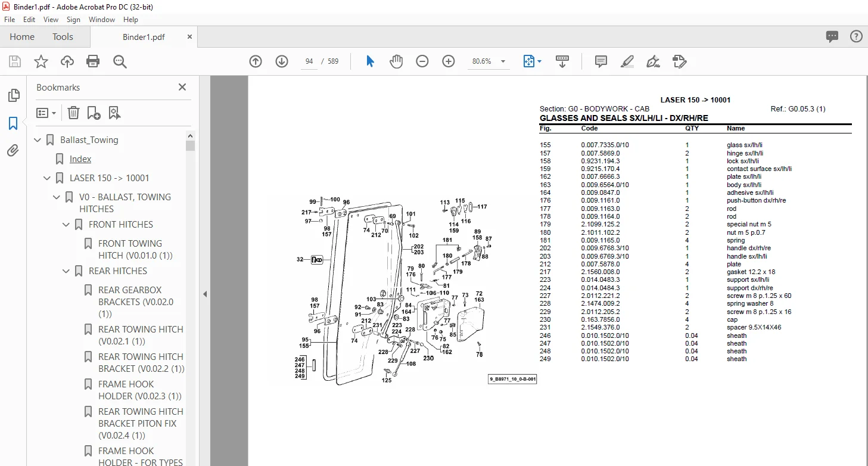The height and width of the screenshot is (466, 868).
Task: Activate the hand pan tool
Action: 396,61
